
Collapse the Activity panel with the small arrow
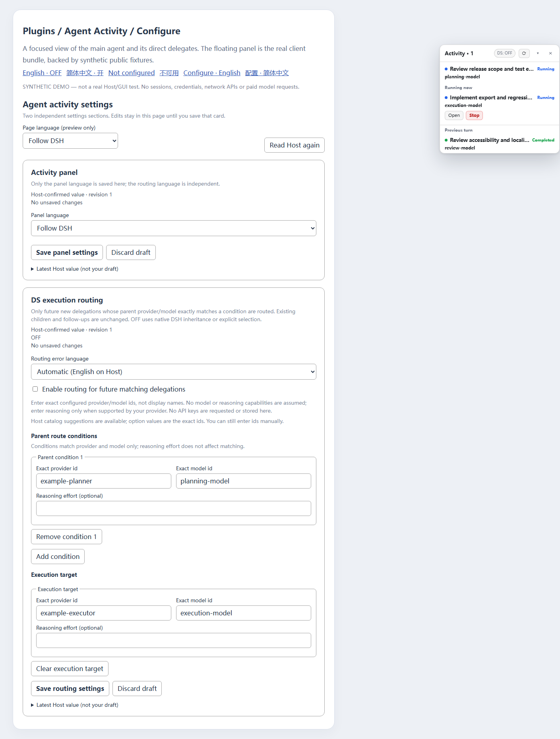tap(538, 53)
